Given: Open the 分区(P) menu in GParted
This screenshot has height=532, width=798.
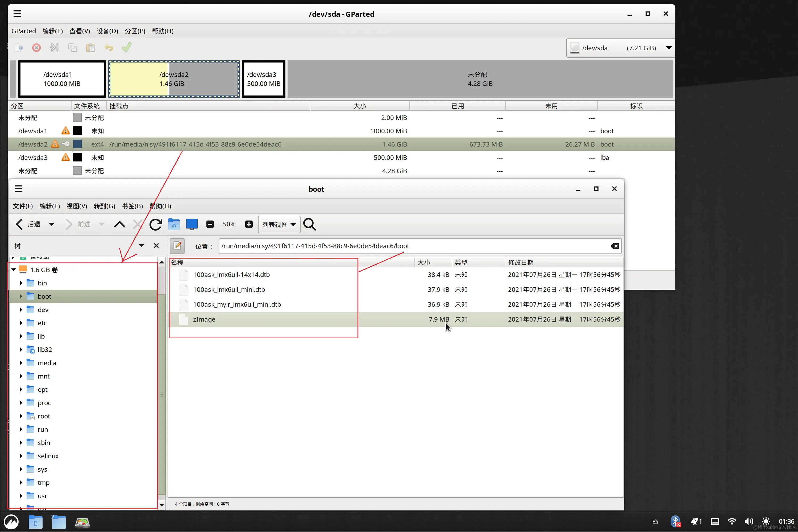Looking at the screenshot, I should tap(135, 31).
